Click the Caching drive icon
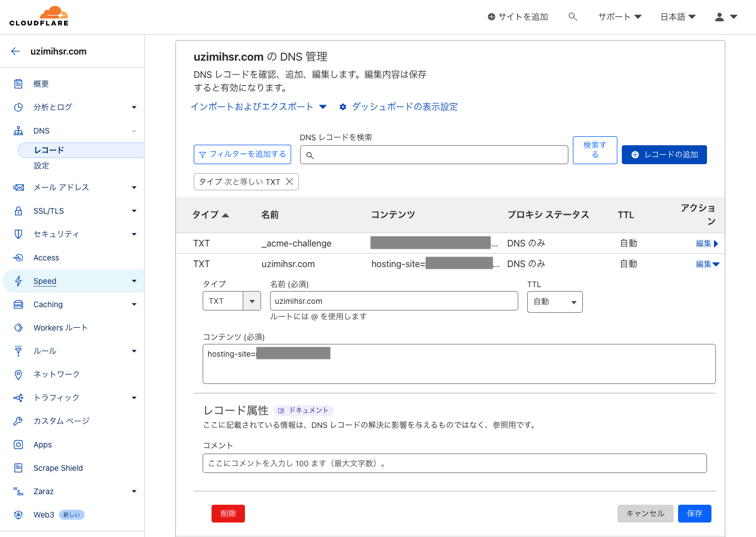Viewport: 756px width, 537px height. tap(18, 304)
